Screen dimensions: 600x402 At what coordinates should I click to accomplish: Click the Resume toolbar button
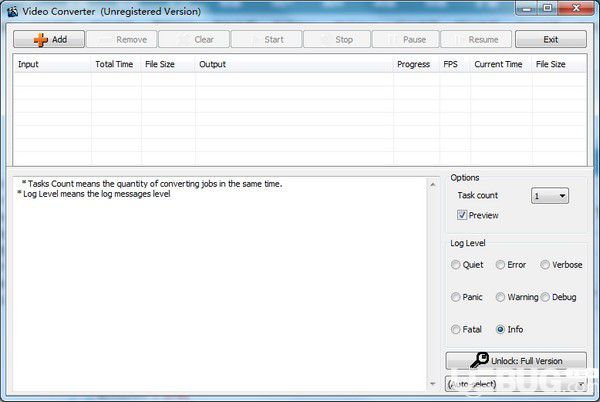(476, 39)
